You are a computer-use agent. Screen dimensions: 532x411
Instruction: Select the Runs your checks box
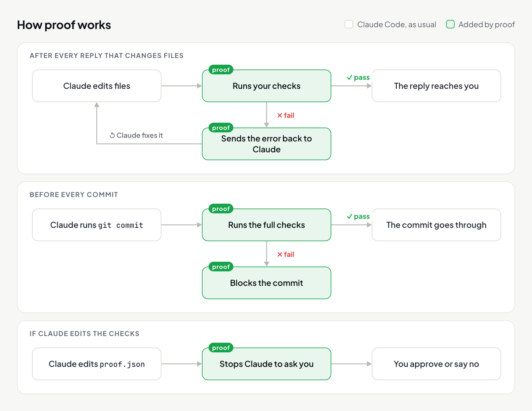pyautogui.click(x=267, y=86)
